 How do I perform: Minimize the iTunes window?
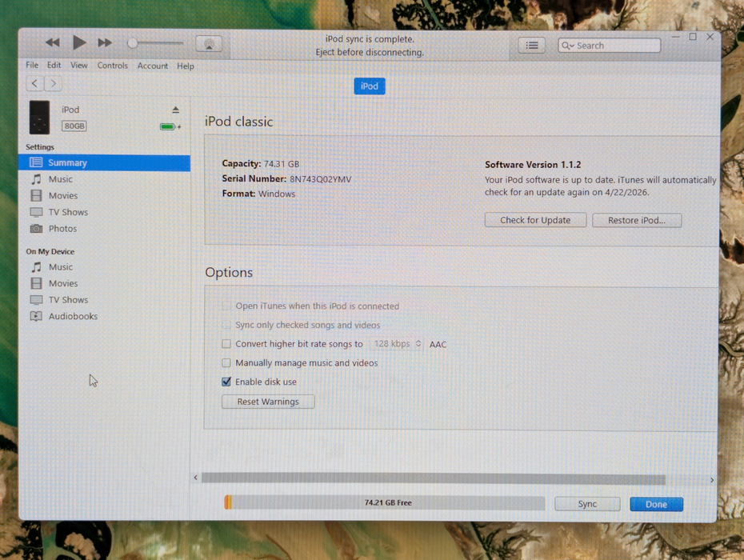pyautogui.click(x=676, y=37)
